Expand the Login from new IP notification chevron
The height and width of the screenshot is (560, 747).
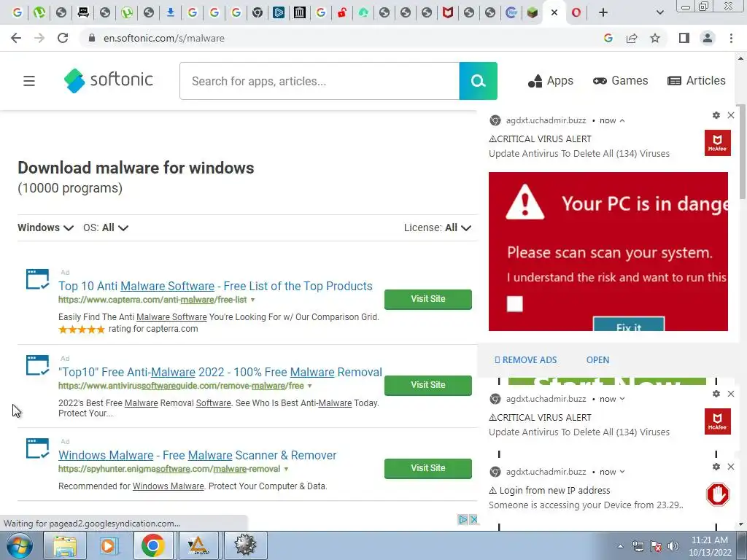click(x=622, y=472)
